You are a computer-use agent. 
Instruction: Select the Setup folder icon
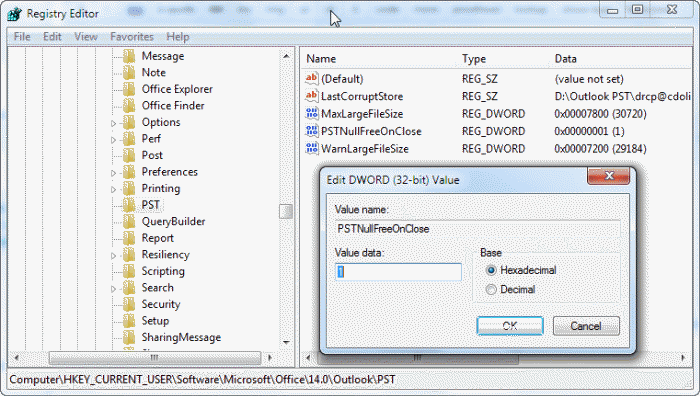[129, 320]
